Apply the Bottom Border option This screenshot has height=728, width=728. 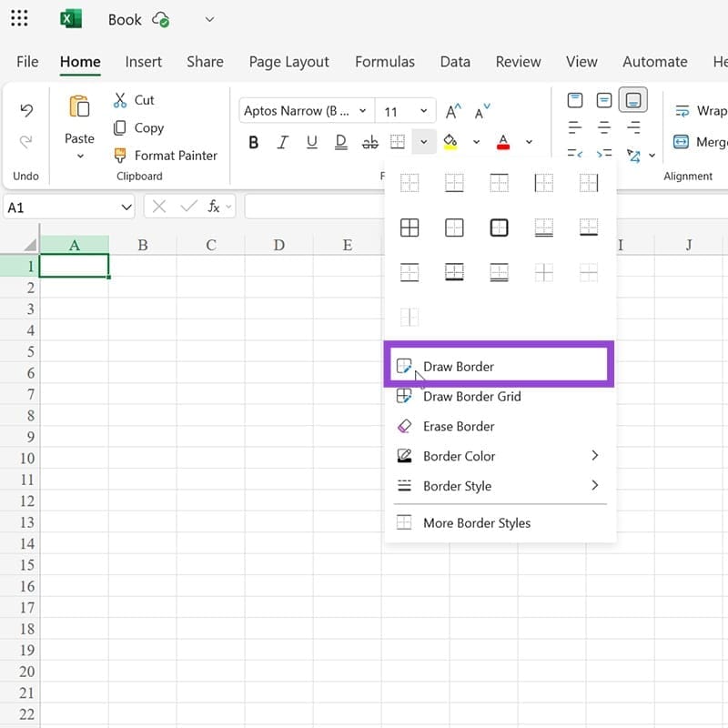454,183
